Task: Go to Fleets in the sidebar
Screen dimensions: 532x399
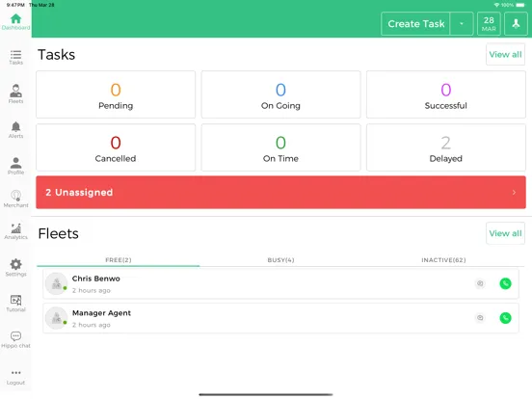Action: tap(15, 93)
